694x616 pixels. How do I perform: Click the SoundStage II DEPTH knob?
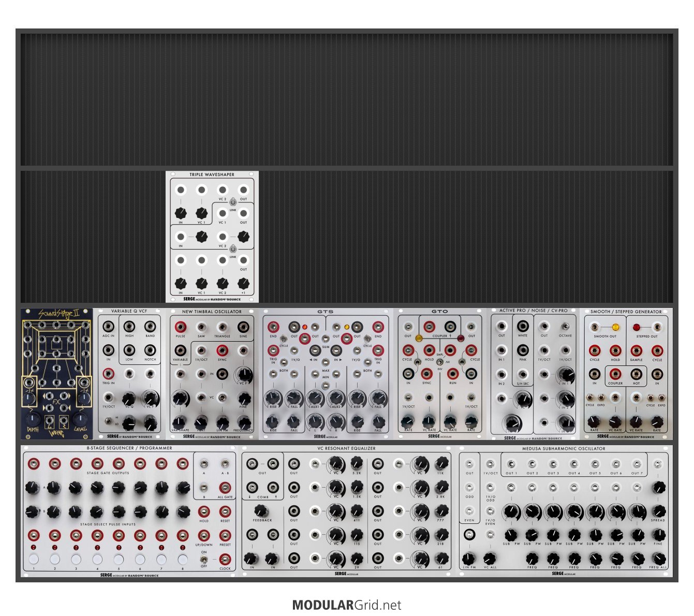[33, 419]
